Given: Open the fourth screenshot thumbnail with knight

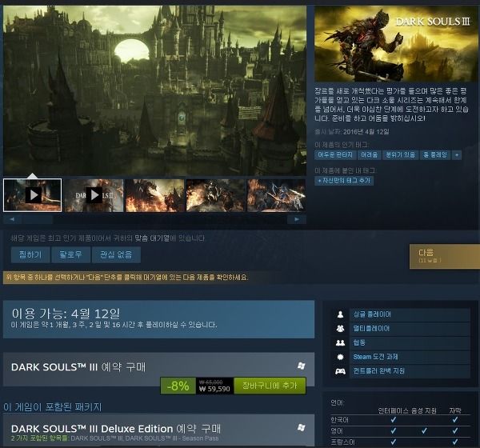Looking at the screenshot, I should click(x=216, y=195).
